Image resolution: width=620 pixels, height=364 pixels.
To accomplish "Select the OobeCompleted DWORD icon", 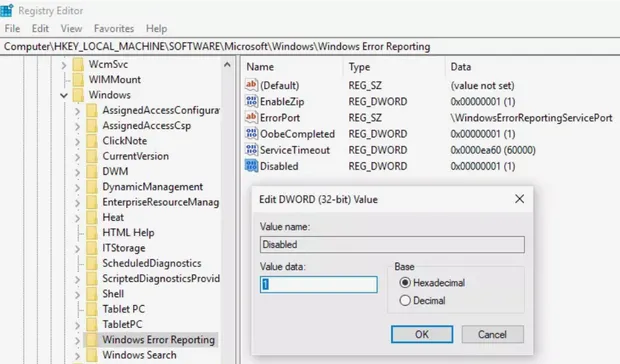I will pyautogui.click(x=251, y=134).
